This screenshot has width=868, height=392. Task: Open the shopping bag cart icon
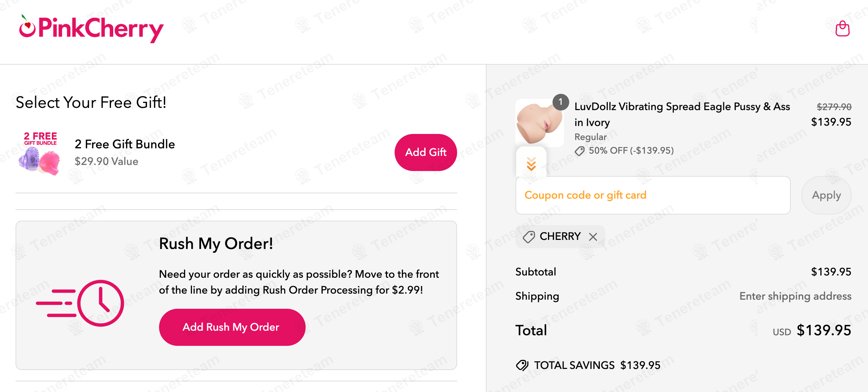point(842,29)
